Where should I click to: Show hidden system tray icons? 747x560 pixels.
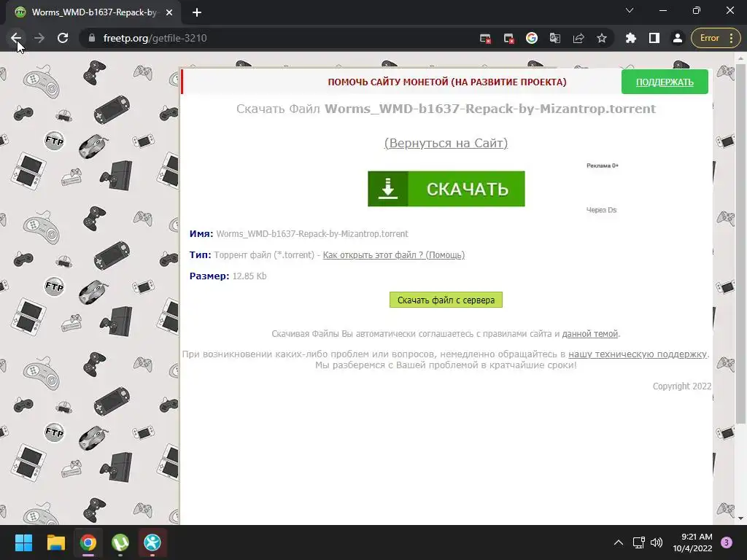pyautogui.click(x=619, y=542)
